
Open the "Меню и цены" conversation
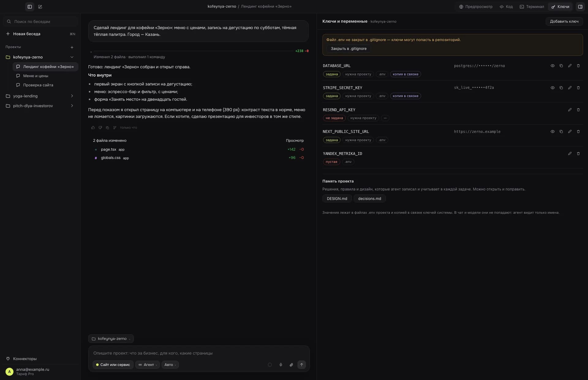[x=45, y=76]
